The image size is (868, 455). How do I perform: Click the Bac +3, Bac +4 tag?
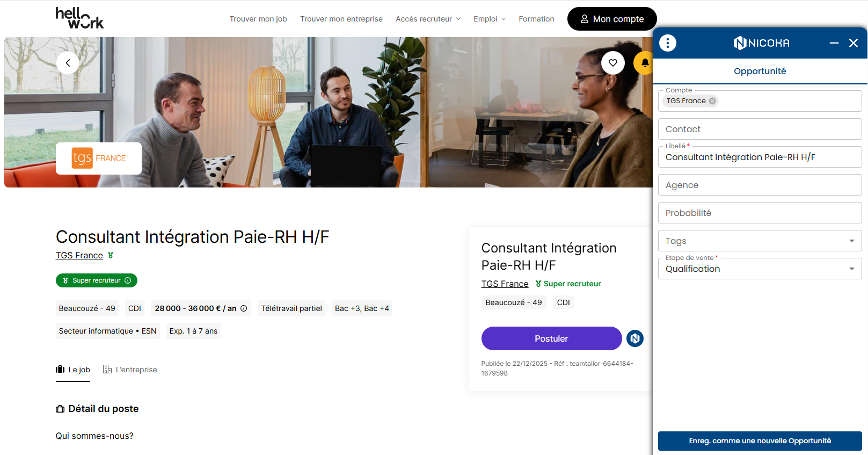(362, 308)
